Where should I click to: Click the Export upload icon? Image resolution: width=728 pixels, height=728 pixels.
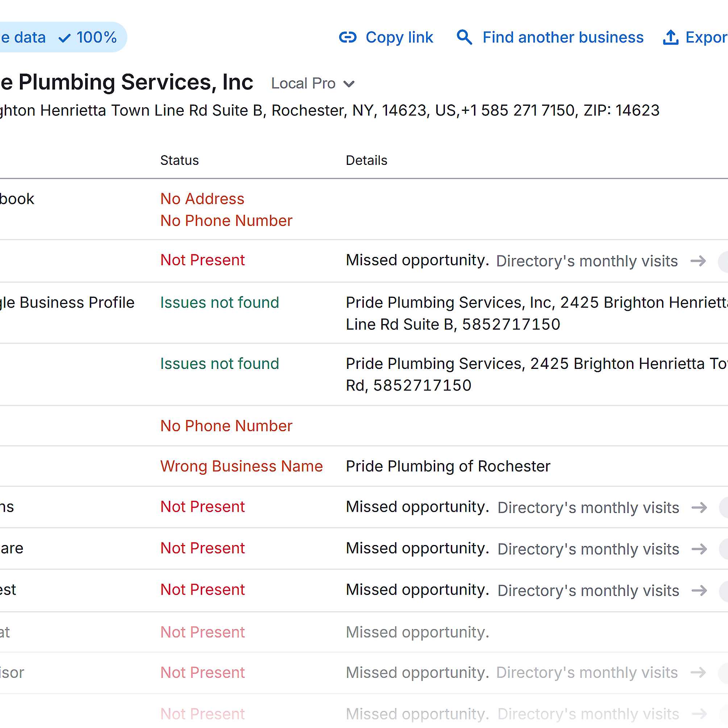pos(670,37)
